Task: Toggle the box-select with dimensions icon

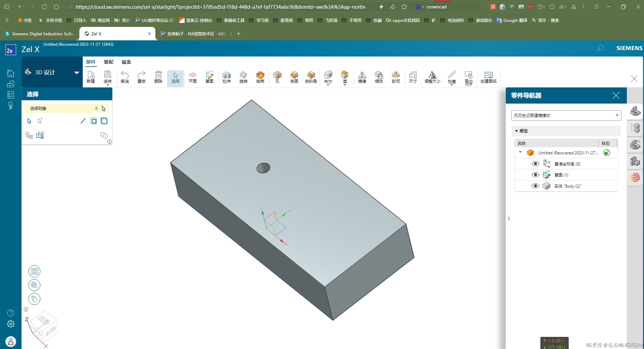Action: pyautogui.click(x=40, y=135)
